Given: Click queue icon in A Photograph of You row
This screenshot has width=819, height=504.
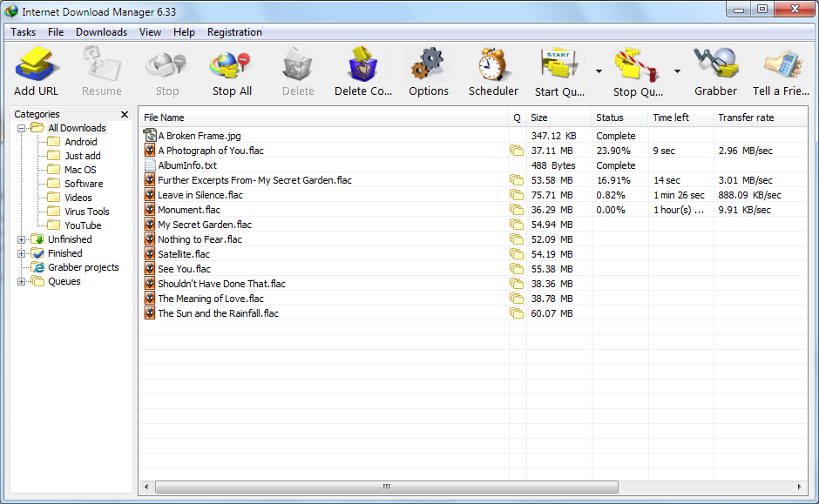Looking at the screenshot, I should click(x=517, y=151).
